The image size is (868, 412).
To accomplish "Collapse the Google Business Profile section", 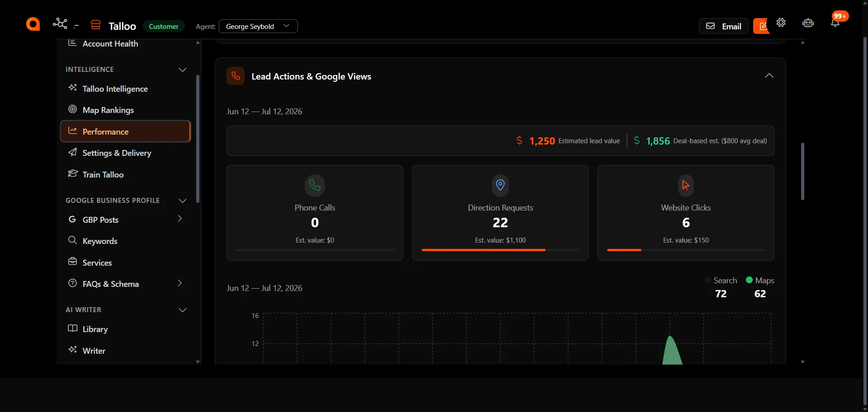I will tap(183, 201).
